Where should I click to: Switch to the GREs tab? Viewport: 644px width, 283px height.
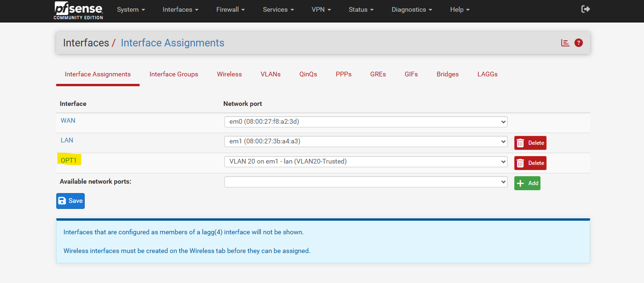(x=378, y=74)
